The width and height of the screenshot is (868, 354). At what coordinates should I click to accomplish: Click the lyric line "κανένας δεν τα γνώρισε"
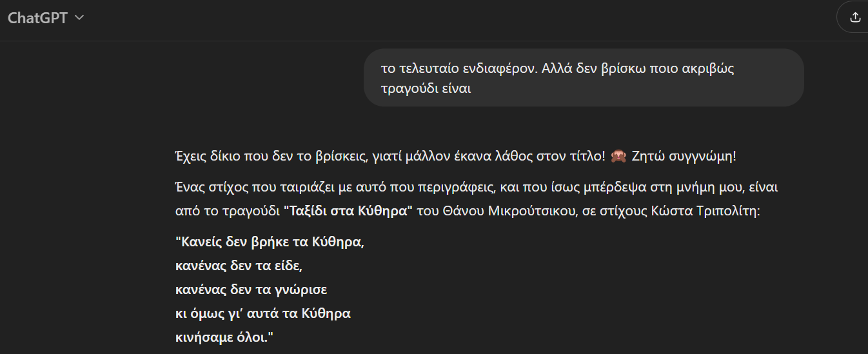click(x=251, y=290)
